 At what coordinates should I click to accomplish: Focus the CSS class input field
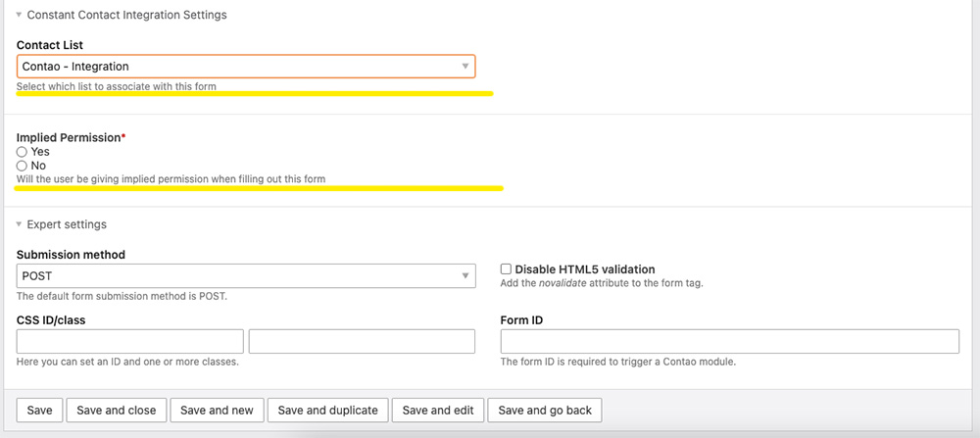362,341
